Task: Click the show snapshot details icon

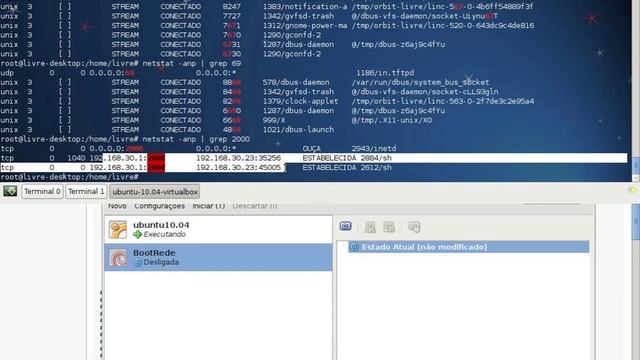Action: [x=414, y=227]
